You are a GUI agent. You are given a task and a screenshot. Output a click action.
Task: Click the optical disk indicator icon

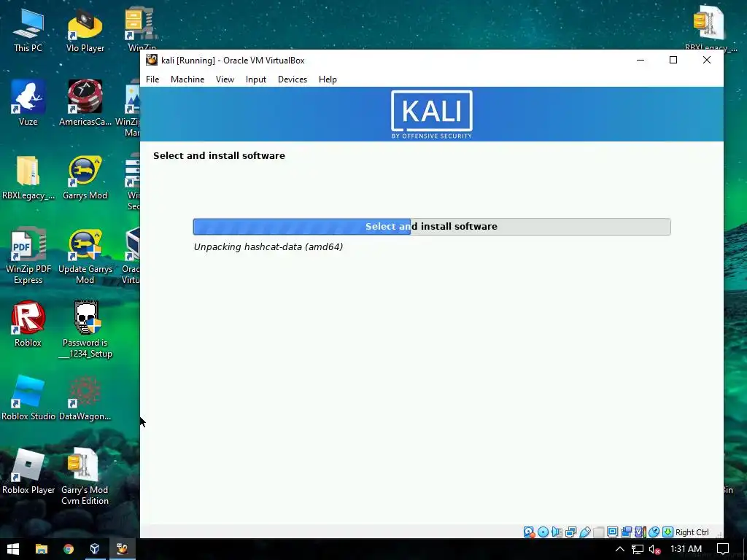543,532
